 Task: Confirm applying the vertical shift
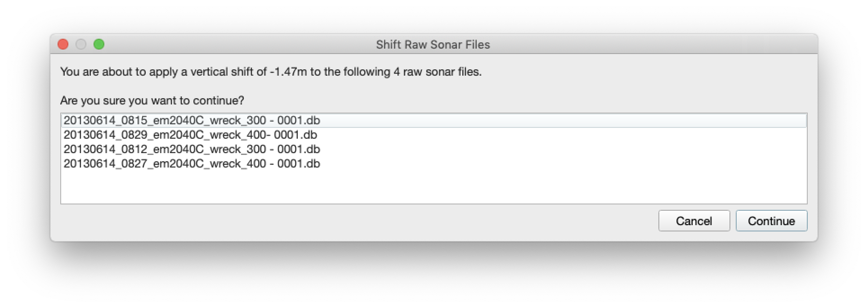pyautogui.click(x=771, y=221)
